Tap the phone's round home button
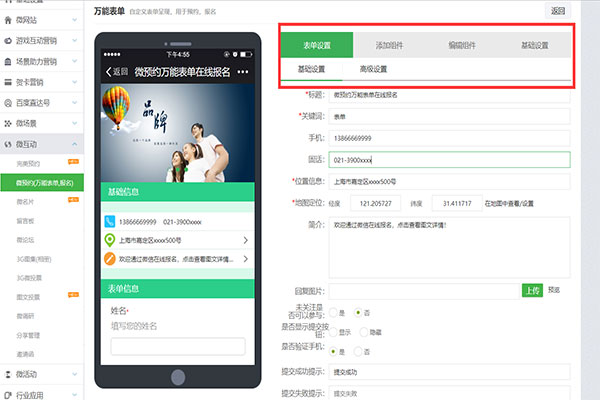Screen dimensions: 600x400 [x=178, y=377]
